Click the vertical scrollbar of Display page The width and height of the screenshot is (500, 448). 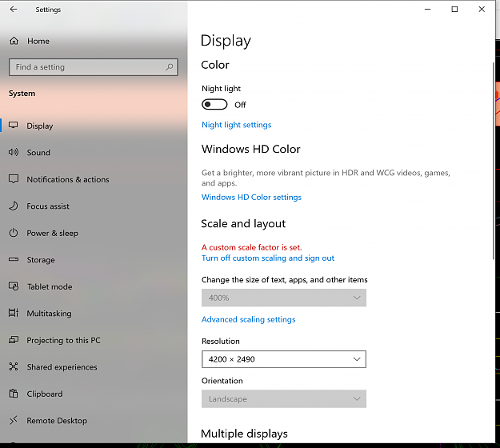click(494, 159)
